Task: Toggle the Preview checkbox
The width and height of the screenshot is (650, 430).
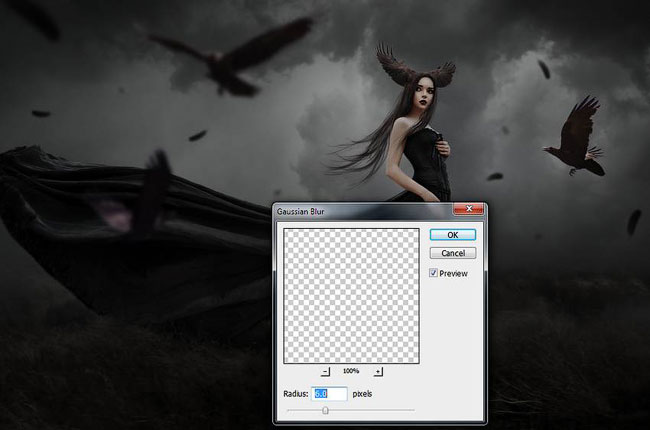Action: 433,273
